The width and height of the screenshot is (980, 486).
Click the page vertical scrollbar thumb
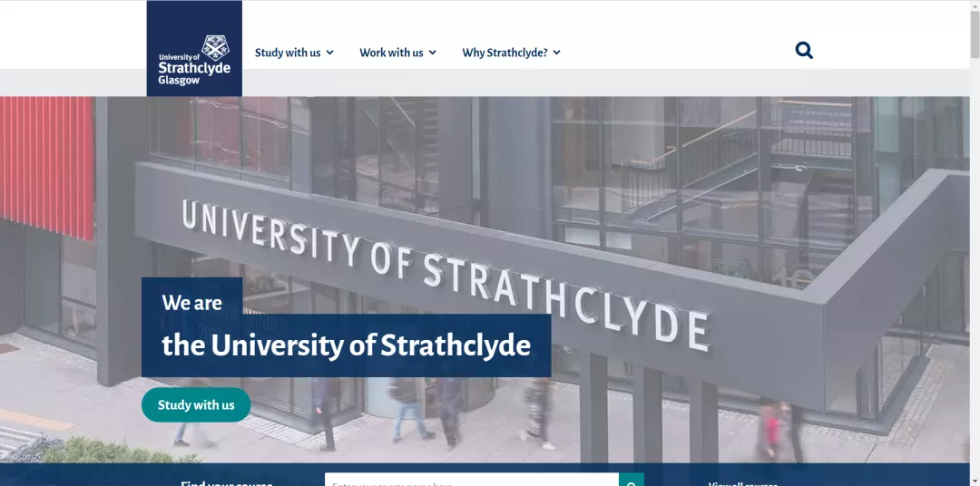pyautogui.click(x=975, y=35)
